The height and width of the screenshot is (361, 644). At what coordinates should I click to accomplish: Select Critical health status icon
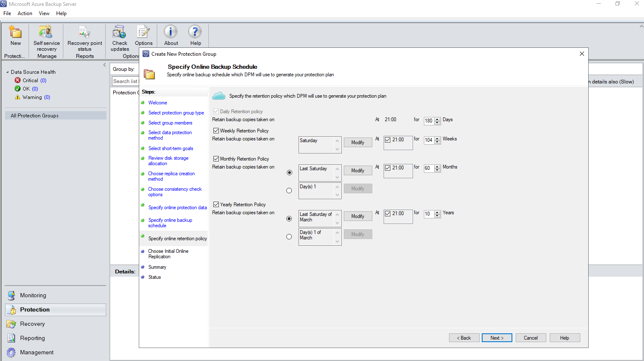[x=18, y=80]
